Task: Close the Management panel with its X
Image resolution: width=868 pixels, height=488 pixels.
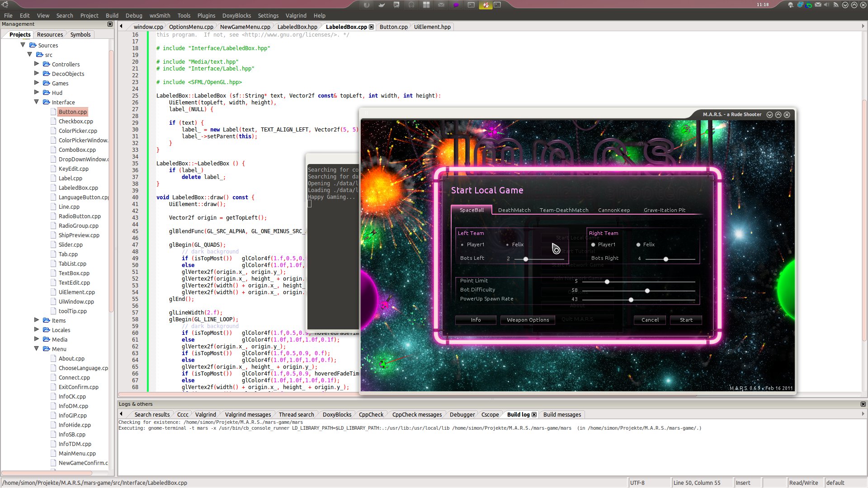Action: pos(110,24)
